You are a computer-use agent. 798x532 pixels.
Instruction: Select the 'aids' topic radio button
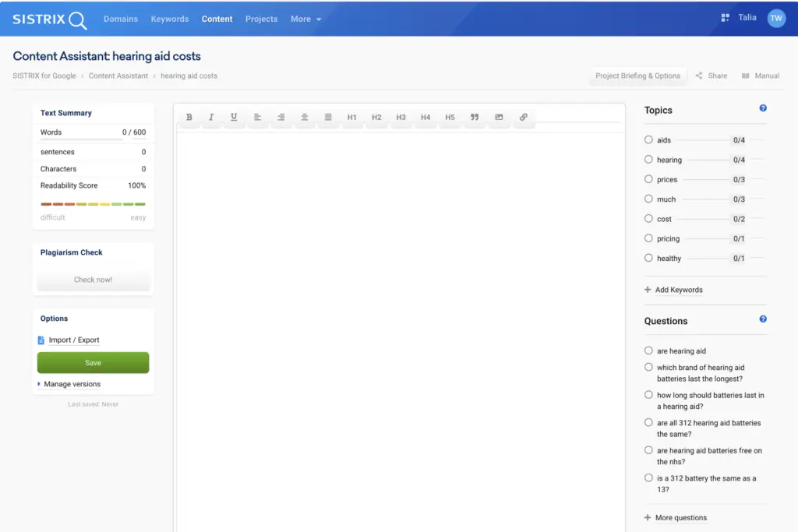coord(648,139)
